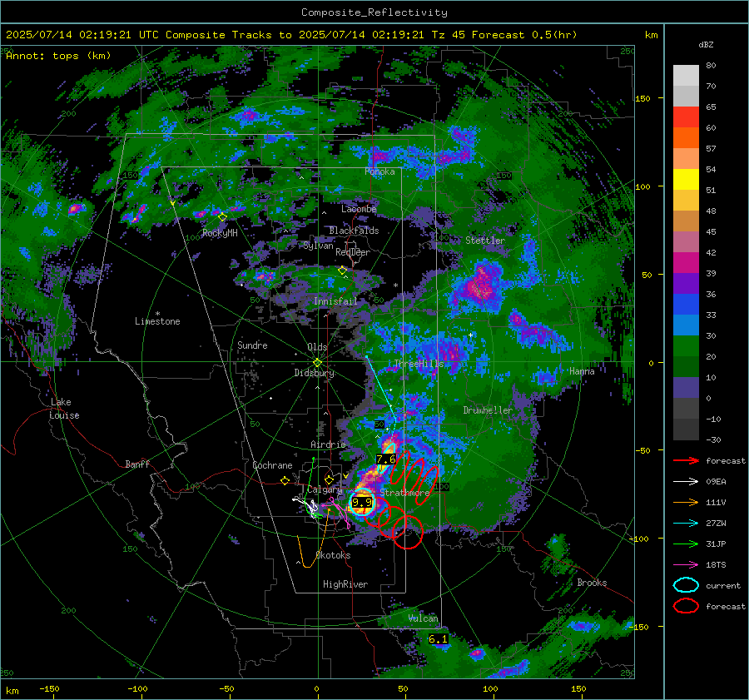Click the orange 111V track legend arrow
749x700 pixels.
[686, 502]
